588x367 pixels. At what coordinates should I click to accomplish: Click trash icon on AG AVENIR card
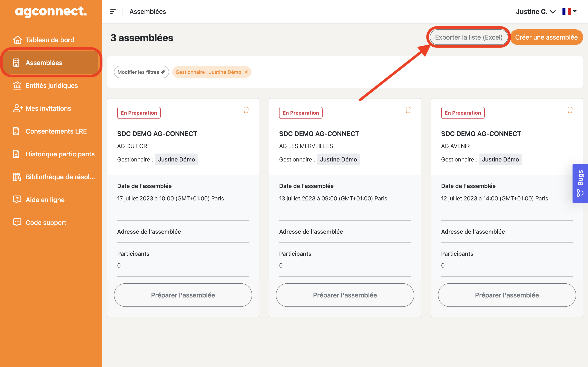(x=570, y=110)
